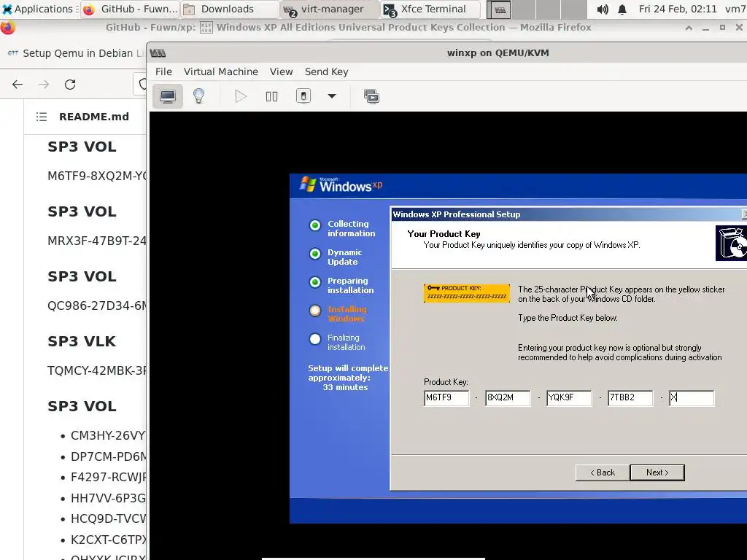
Task: Focus the first product key field M6TF9
Action: coord(446,397)
